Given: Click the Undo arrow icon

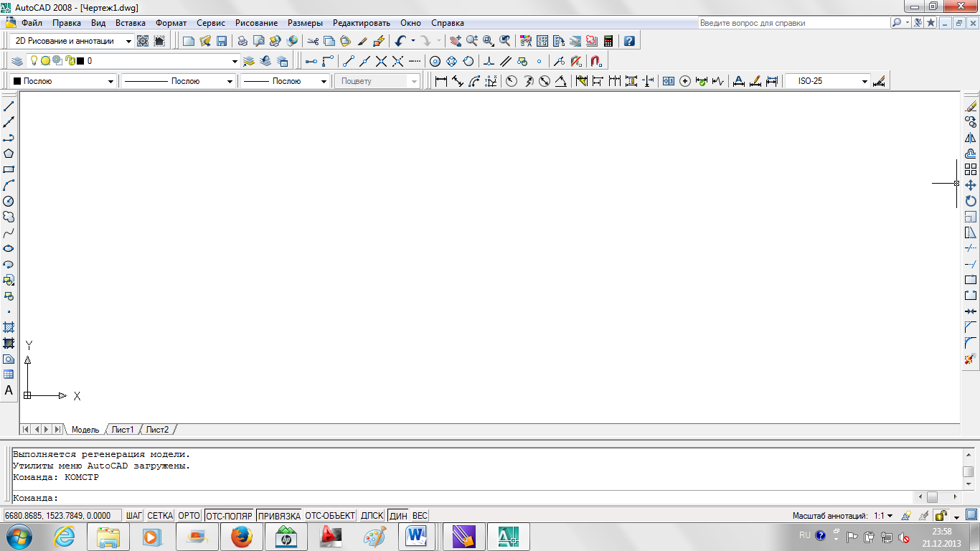Looking at the screenshot, I should (400, 41).
